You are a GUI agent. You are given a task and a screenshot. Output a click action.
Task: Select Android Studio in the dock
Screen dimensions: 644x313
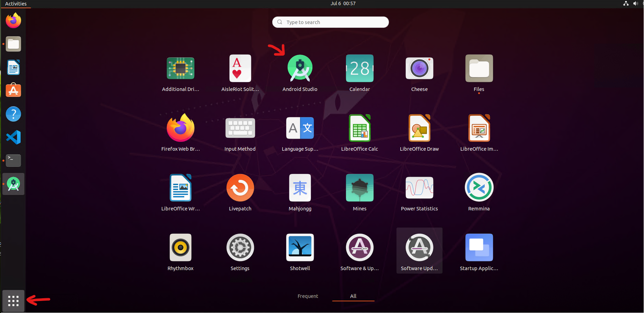tap(13, 184)
